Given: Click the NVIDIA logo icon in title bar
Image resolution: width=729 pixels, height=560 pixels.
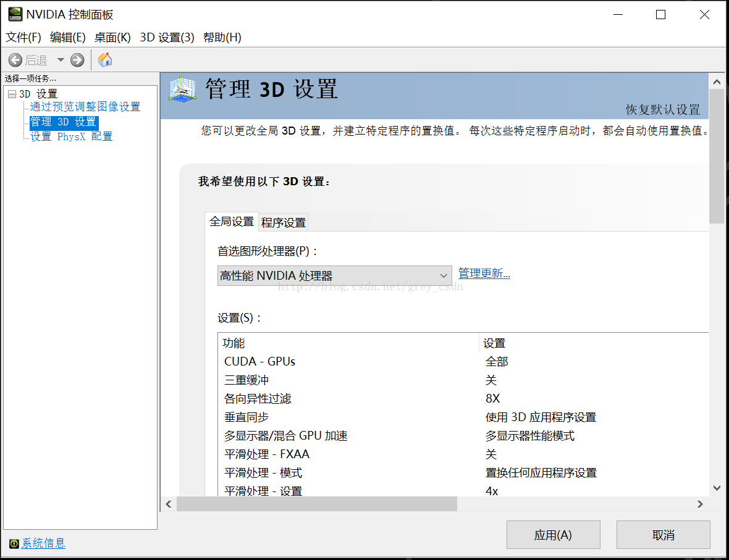Looking at the screenshot, I should click(15, 14).
